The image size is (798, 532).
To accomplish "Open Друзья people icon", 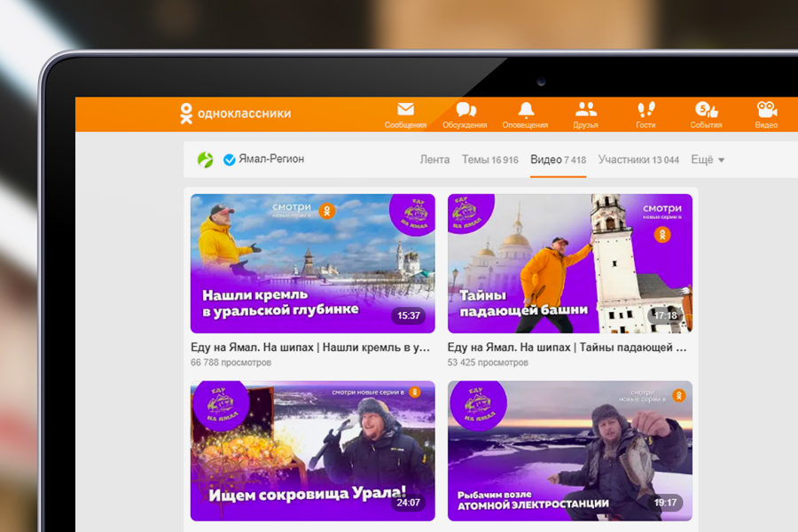I will (x=586, y=109).
